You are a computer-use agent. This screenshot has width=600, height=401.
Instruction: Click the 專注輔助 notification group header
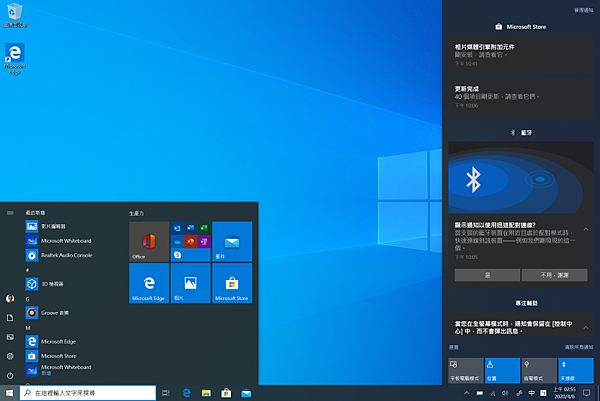[x=527, y=303]
